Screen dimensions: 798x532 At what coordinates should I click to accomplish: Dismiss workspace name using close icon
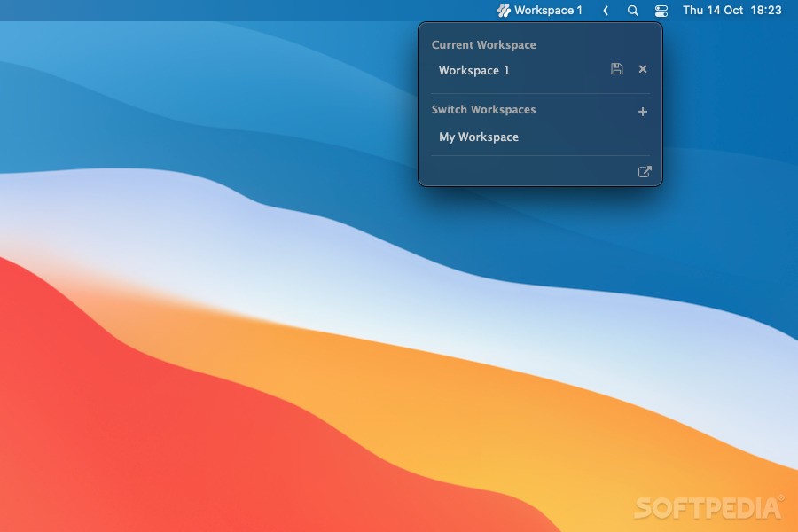coord(642,68)
